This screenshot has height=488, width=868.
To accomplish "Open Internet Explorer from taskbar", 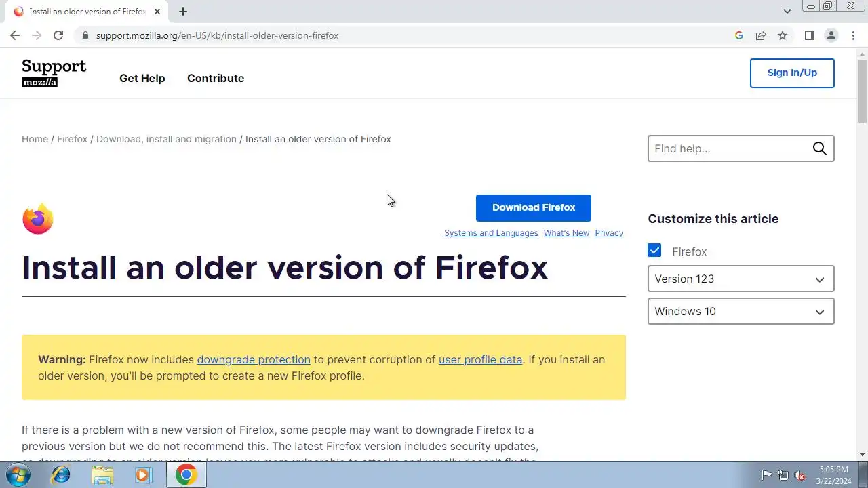I will coord(61,475).
